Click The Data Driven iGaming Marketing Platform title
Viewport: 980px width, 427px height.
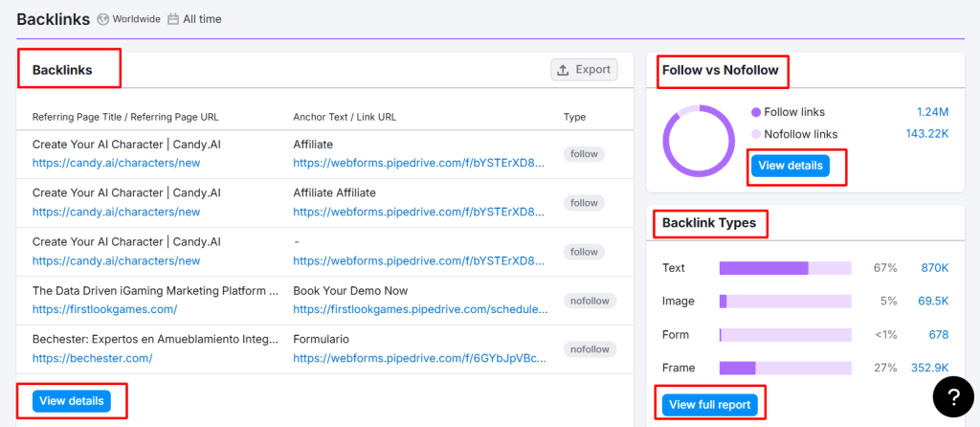pos(156,291)
